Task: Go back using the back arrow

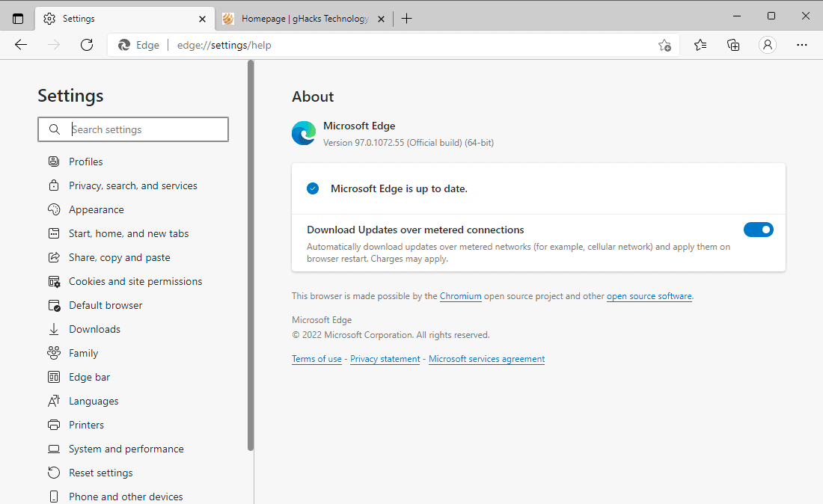Action: [21, 45]
